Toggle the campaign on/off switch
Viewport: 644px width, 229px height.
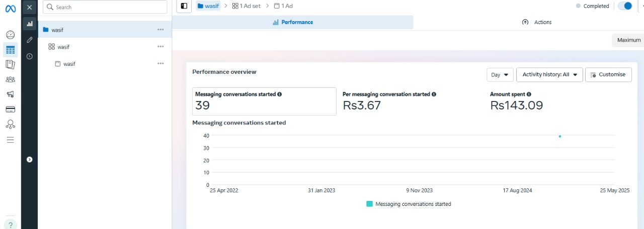(x=625, y=6)
